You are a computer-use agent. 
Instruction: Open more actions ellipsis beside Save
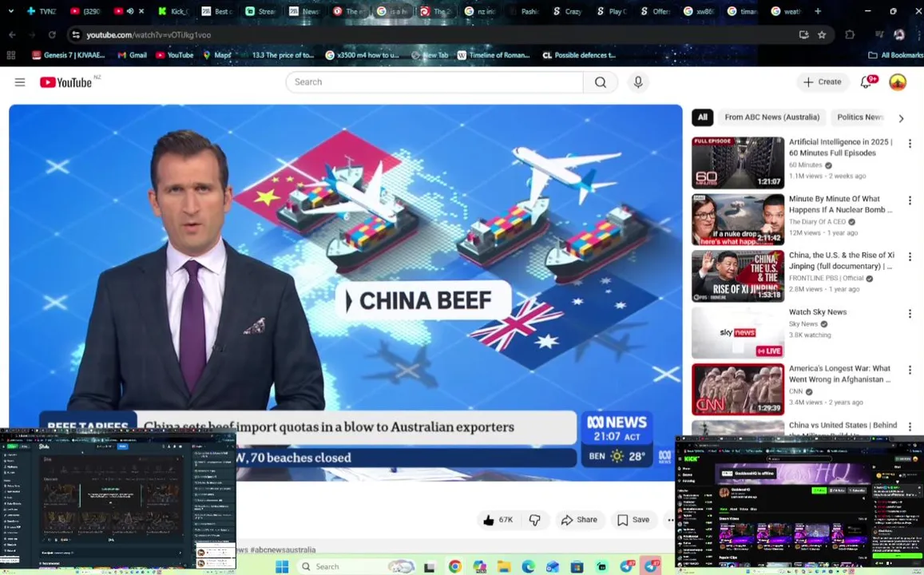coord(669,520)
